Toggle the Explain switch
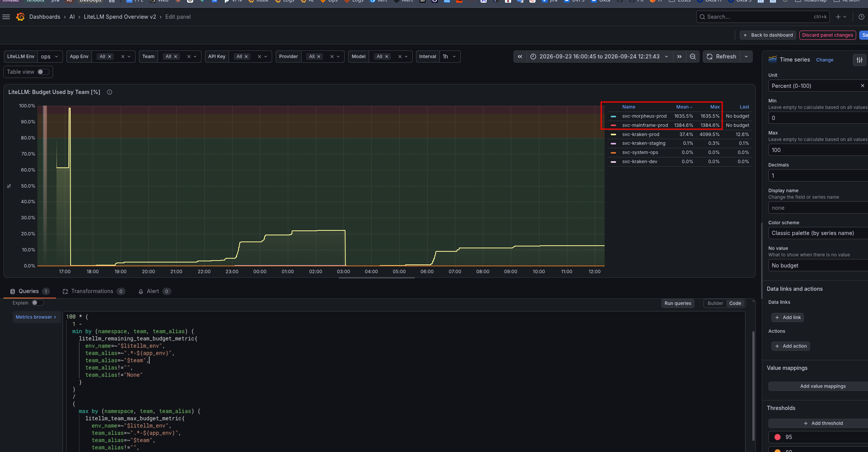Viewport: 868px width, 452px height. click(37, 303)
